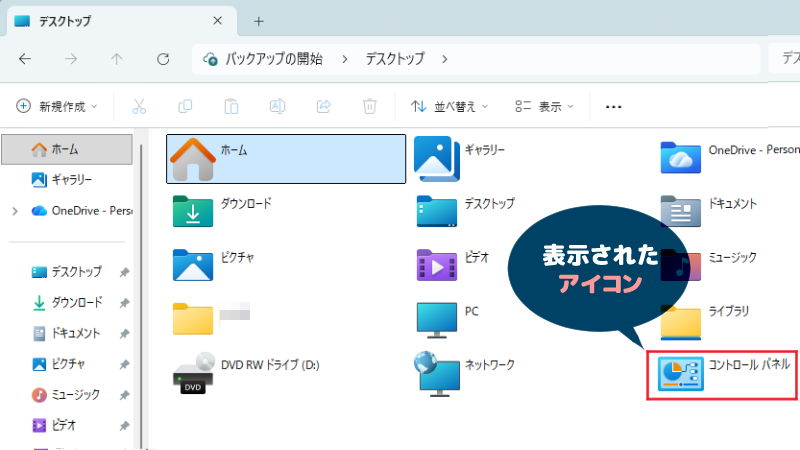Go up one folder level
This screenshot has height=450, width=800.
click(x=116, y=59)
